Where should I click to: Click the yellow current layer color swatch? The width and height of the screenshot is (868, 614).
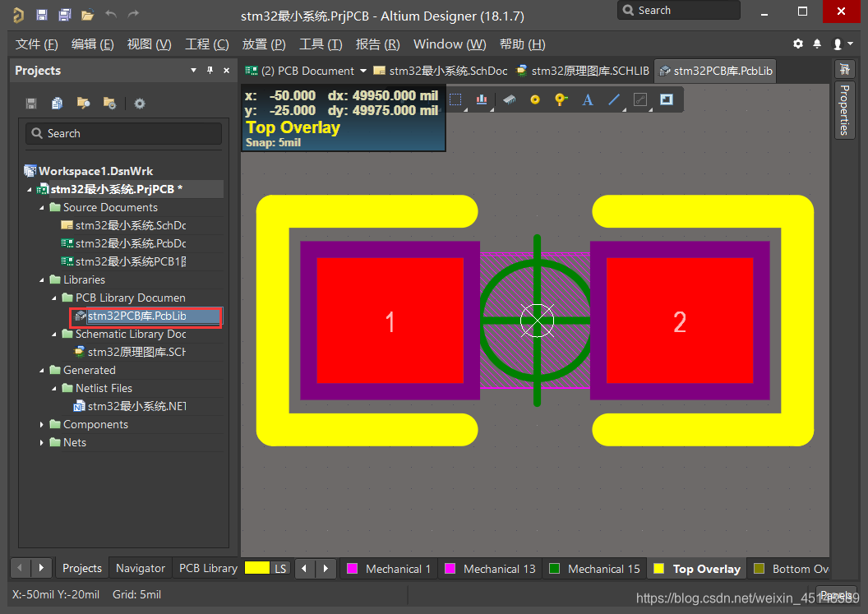tap(257, 568)
